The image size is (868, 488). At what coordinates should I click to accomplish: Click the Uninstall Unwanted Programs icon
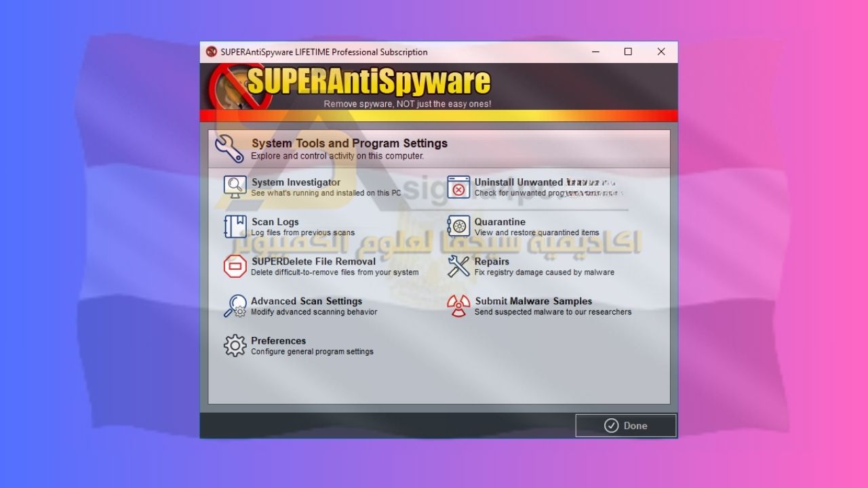coord(458,187)
